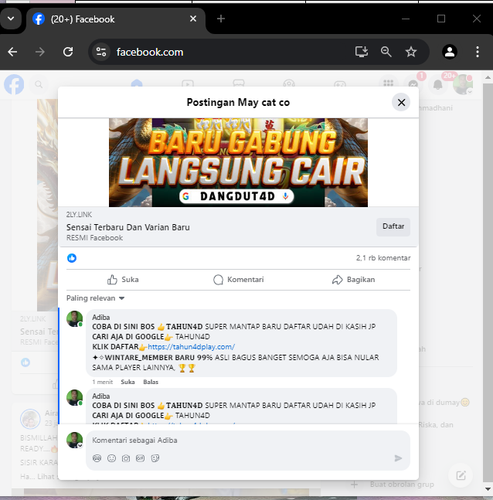Open account profile picture in Facebook header
The height and width of the screenshot is (500, 493).
point(463,85)
